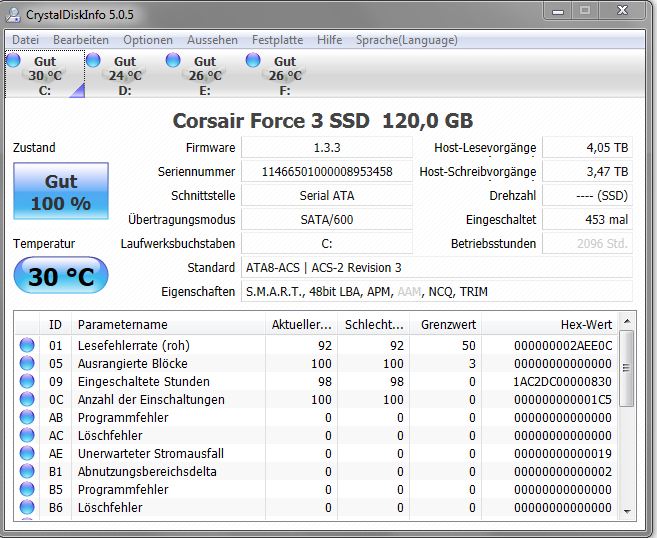The width and height of the screenshot is (657, 538).
Task: Select the Ausrangierte Blöcke parameter name
Action: click(x=132, y=363)
